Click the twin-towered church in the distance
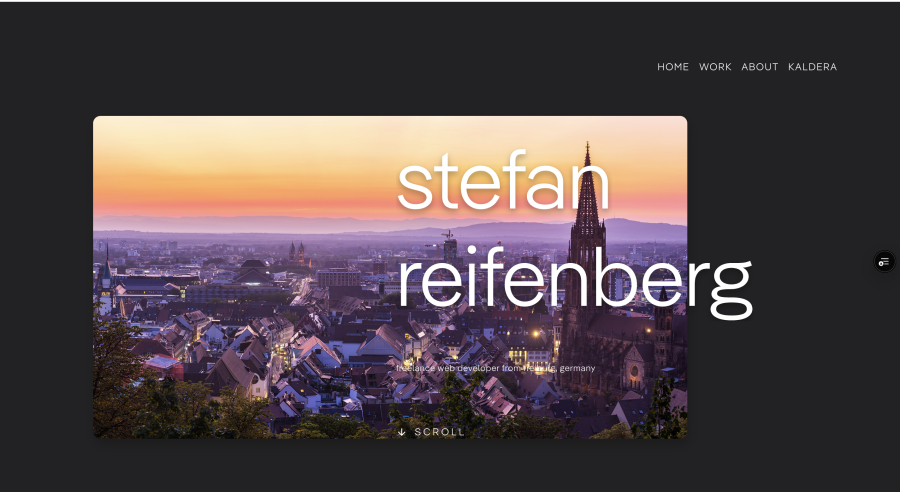 tap(297, 253)
